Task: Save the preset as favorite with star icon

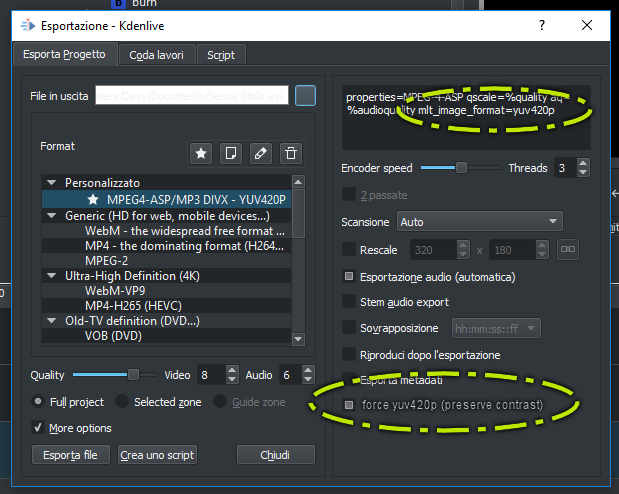Action: [201, 153]
